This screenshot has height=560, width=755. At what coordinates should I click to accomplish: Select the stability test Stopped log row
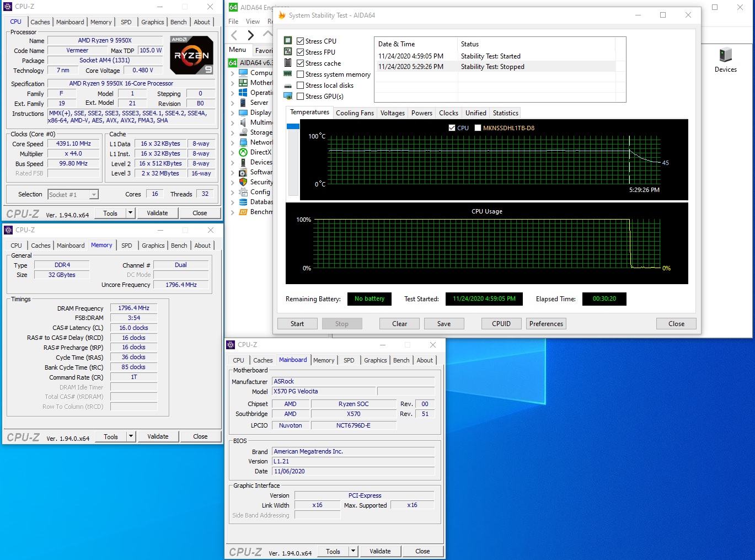point(492,67)
